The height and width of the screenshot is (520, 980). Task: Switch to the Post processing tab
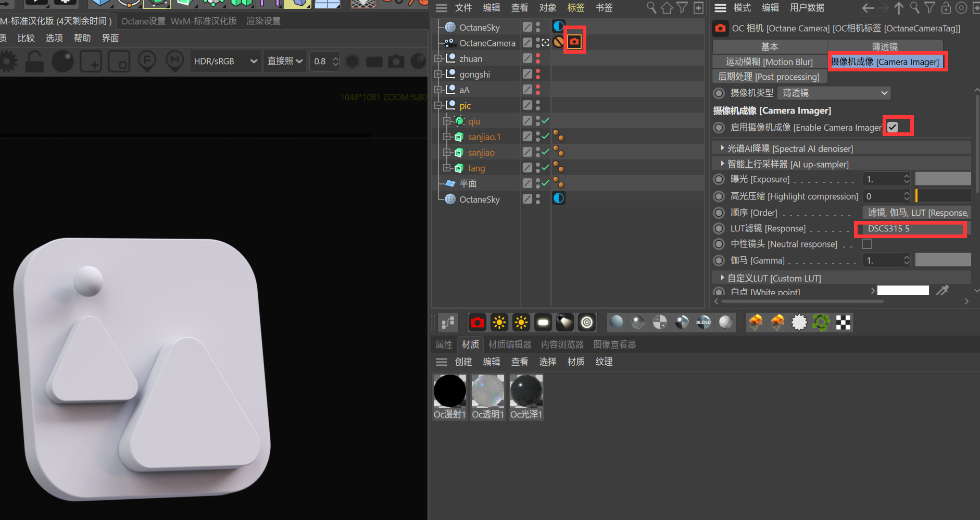point(769,77)
